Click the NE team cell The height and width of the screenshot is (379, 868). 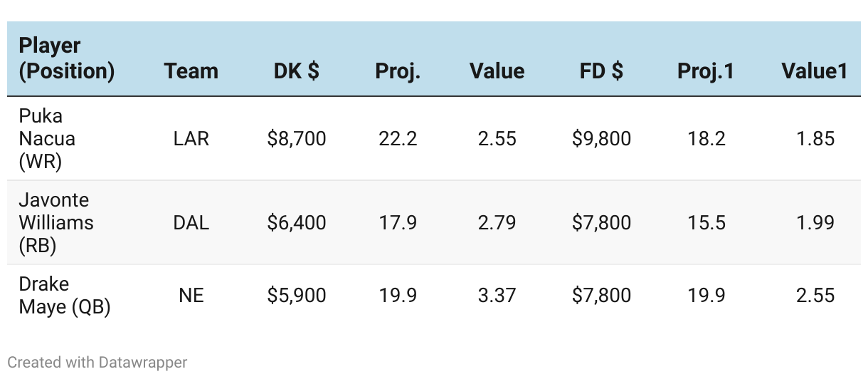pos(191,295)
